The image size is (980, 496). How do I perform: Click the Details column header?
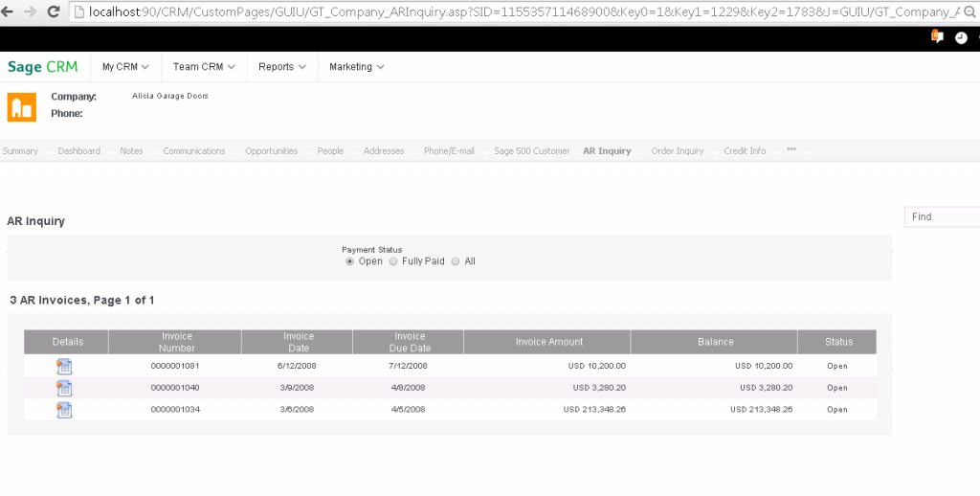click(x=66, y=342)
